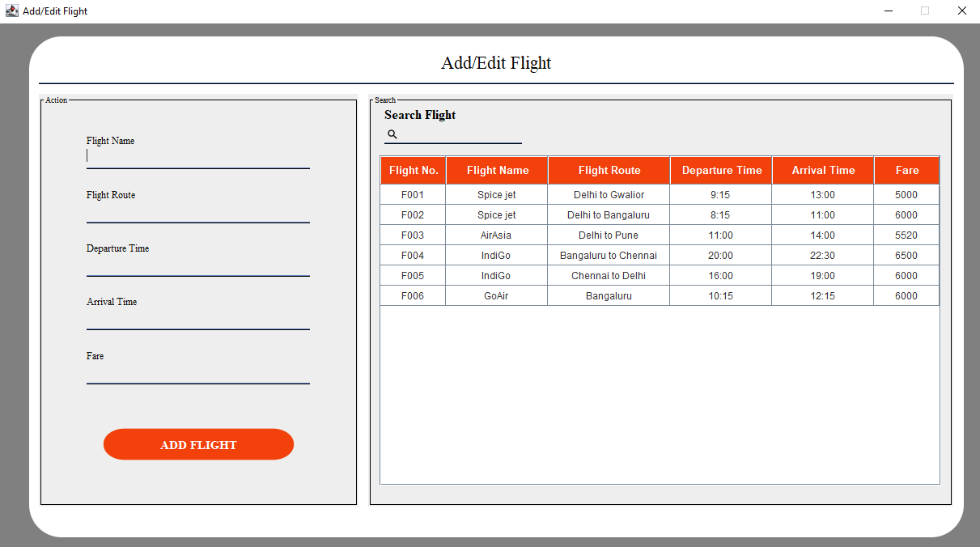
Task: Focus the Flight Name input field
Action: point(197,157)
